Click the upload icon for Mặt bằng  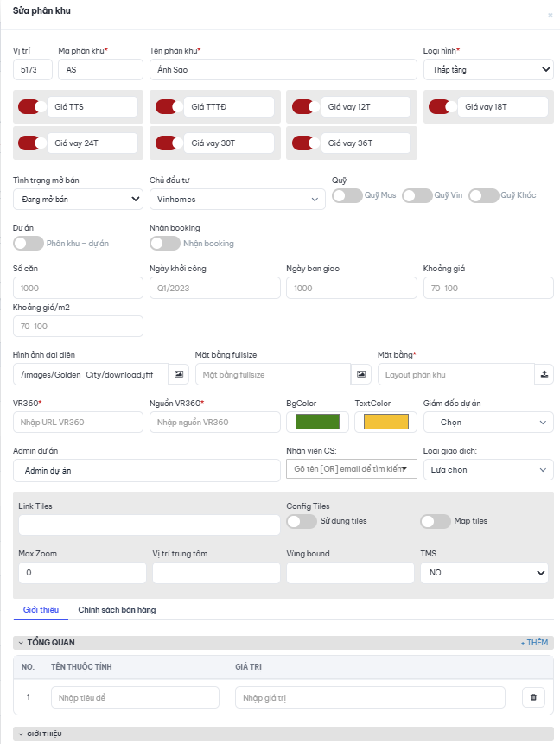[544, 374]
